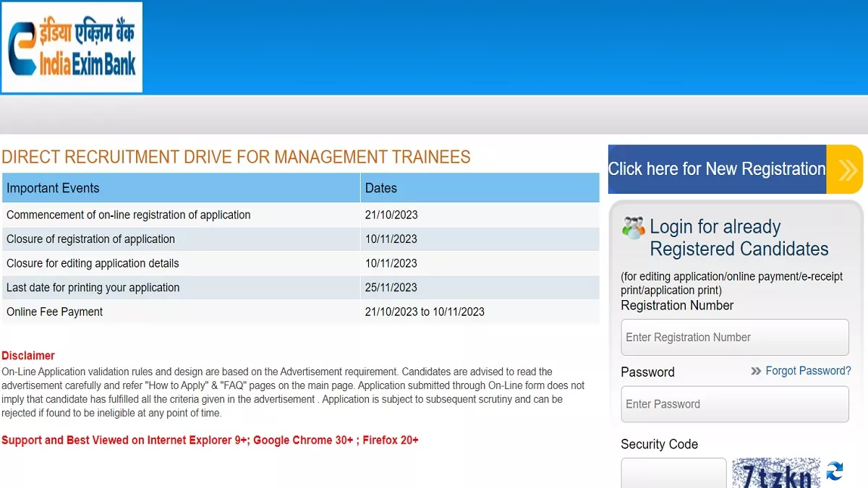Viewport: 868px width, 488px height.
Task: Focus the Registration Number input field
Action: 734,338
